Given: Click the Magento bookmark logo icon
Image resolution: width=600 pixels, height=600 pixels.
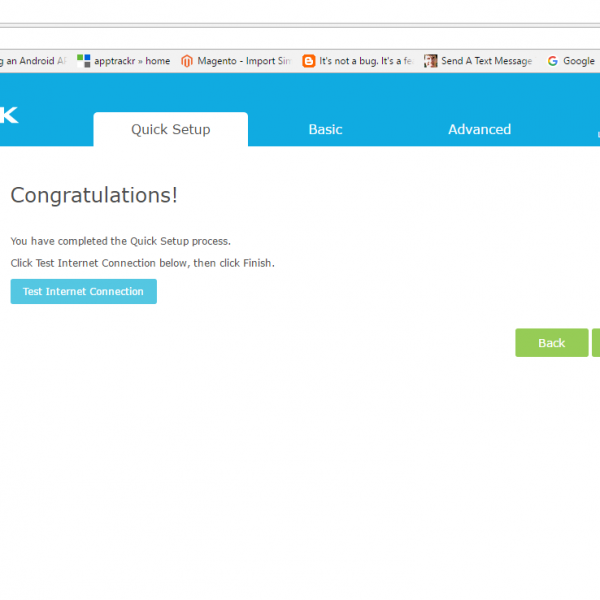Looking at the screenshot, I should [x=187, y=61].
